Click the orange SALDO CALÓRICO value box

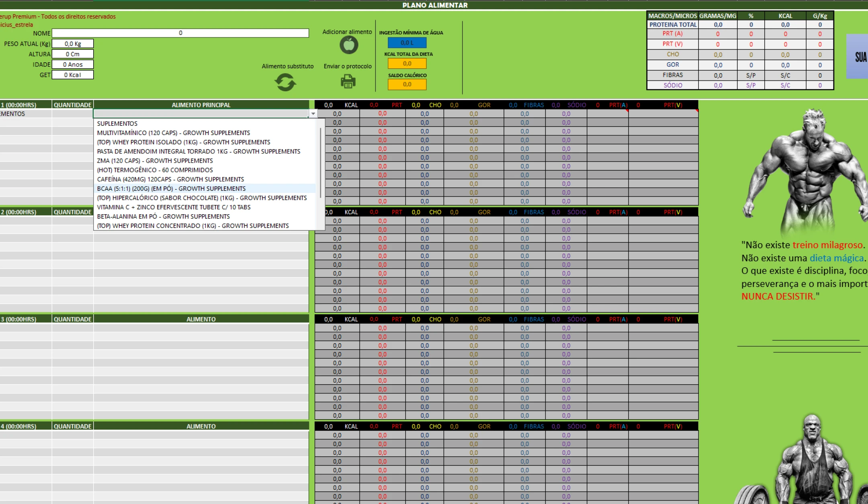[407, 84]
